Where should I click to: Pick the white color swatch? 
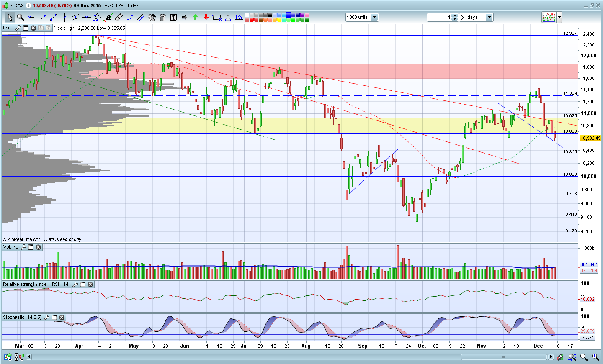247,15
